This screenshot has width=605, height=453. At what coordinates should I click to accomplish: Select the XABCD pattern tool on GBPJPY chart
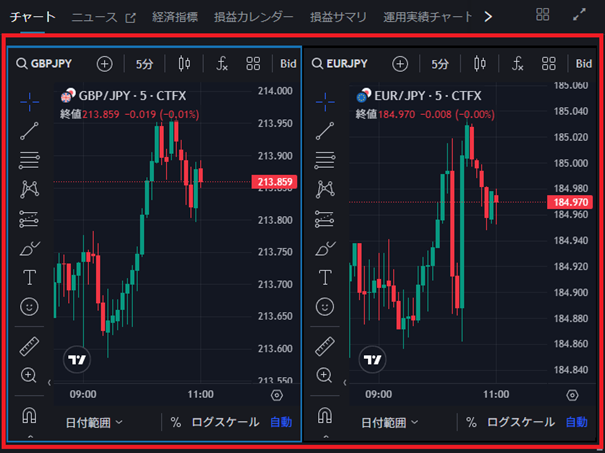tap(29, 189)
